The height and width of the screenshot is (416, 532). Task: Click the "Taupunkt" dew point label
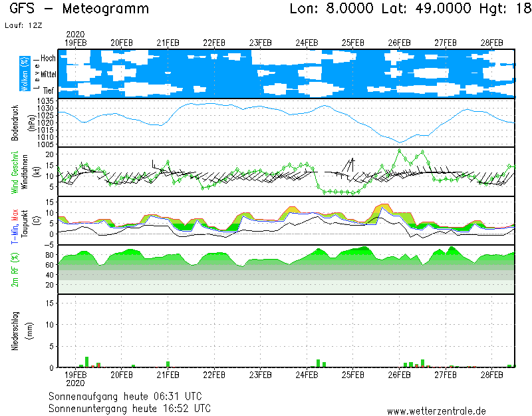pyautogui.click(x=25, y=223)
